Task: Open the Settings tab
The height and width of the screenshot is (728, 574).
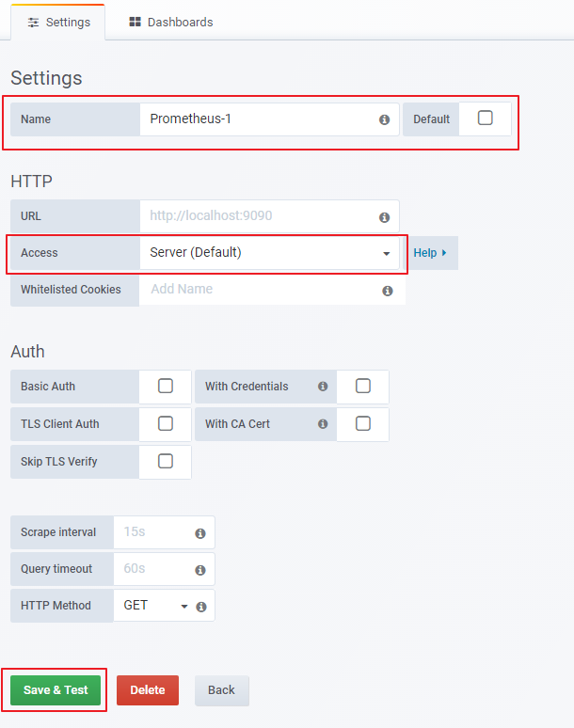Action: pos(58,23)
